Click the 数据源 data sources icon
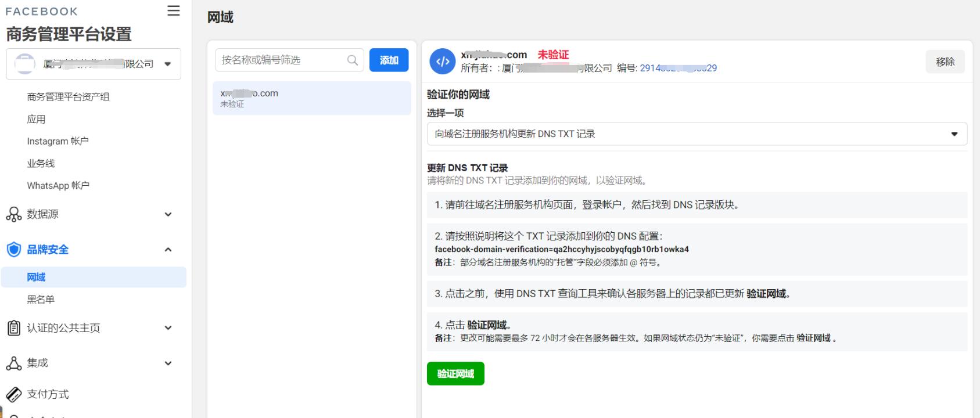This screenshot has width=980, height=418. click(x=13, y=214)
